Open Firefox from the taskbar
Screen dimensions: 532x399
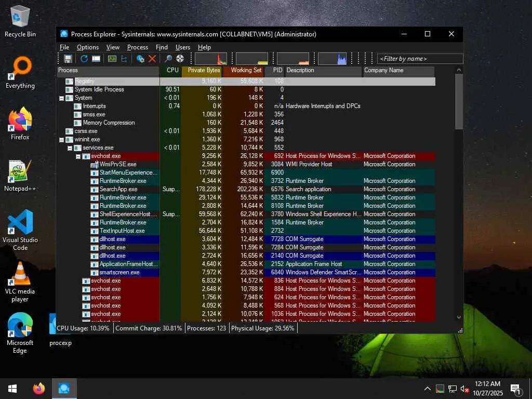click(x=38, y=389)
